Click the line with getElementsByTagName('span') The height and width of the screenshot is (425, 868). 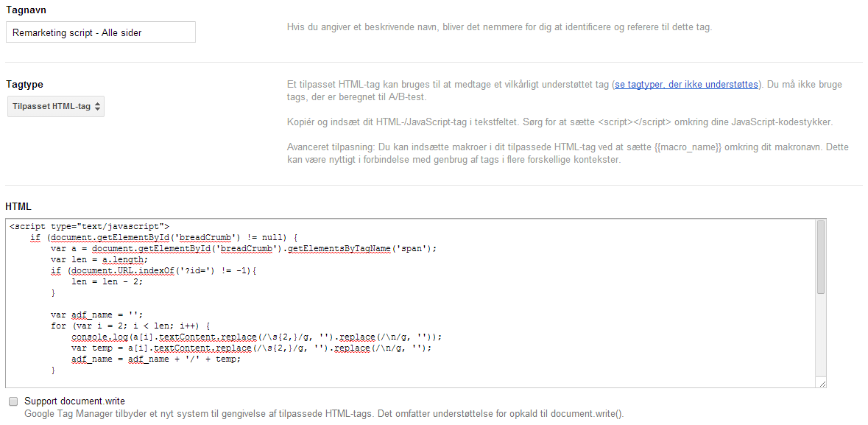coord(243,248)
